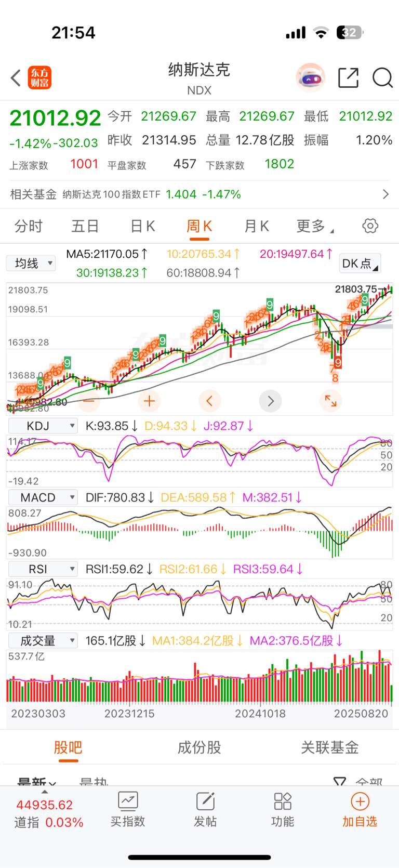The height and width of the screenshot is (868, 399).
Task: Tap the Wi-Fi status icon
Action: coord(322,33)
